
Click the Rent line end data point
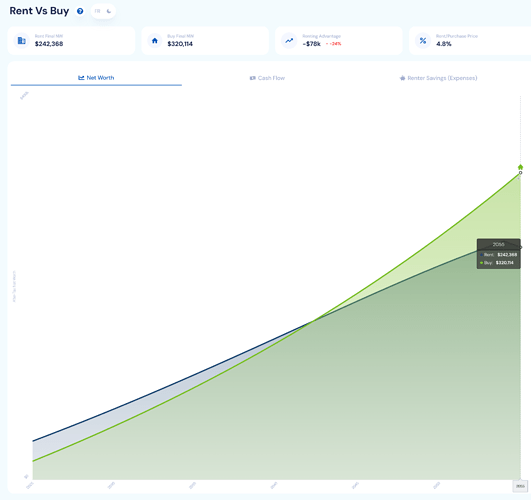(x=521, y=247)
